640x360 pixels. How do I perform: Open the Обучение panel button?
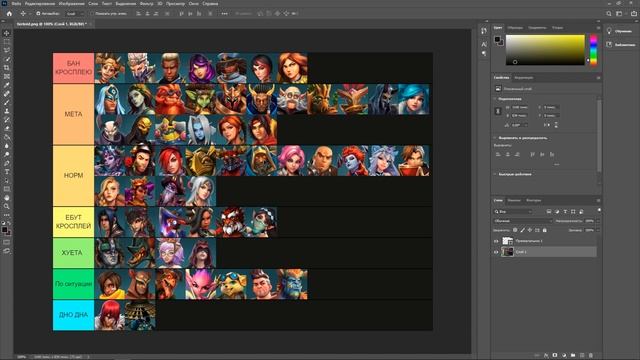[620, 31]
